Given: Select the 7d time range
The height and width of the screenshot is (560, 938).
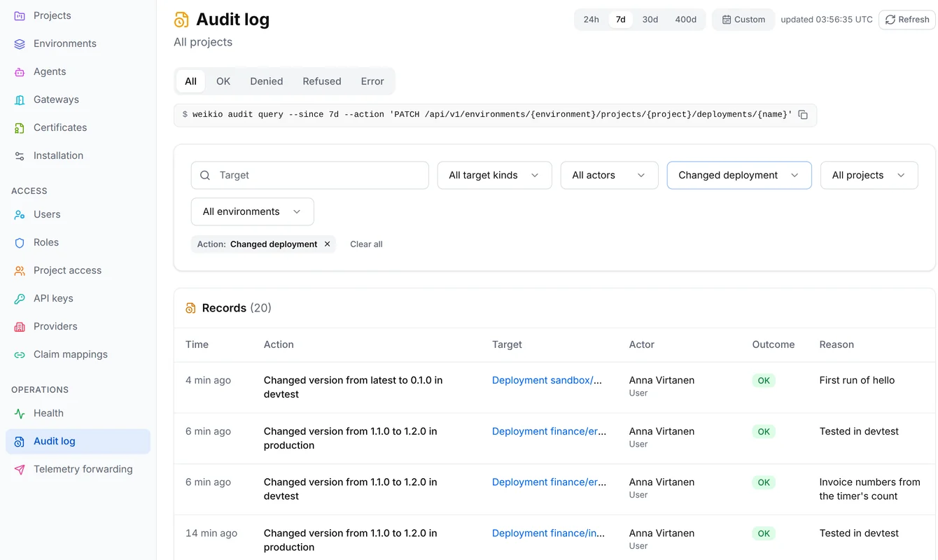Looking at the screenshot, I should 621,20.
